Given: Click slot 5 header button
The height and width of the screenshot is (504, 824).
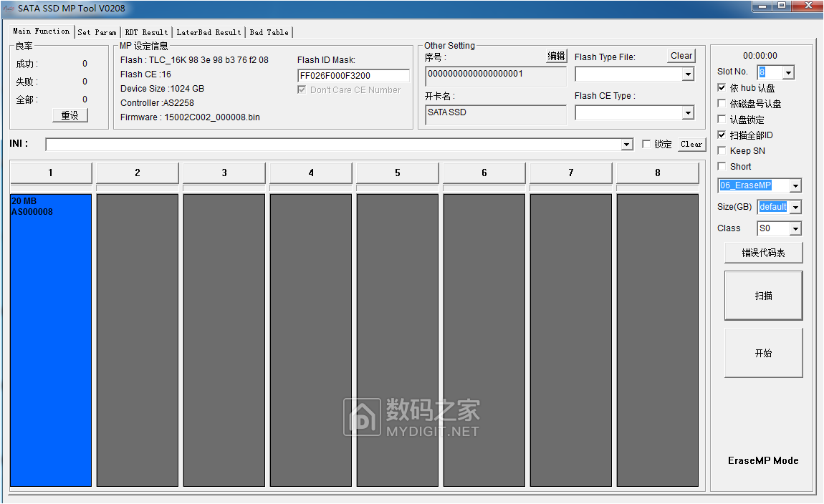Looking at the screenshot, I should coord(398,173).
